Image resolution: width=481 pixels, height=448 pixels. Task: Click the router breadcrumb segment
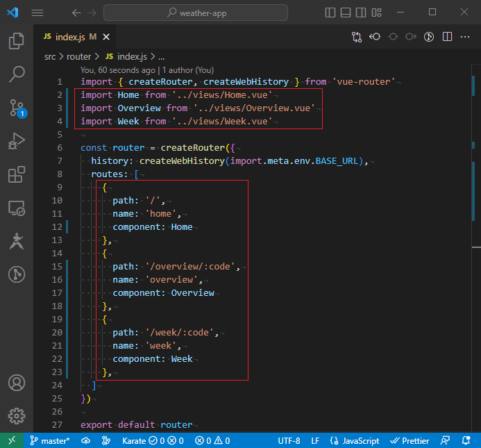pos(79,57)
